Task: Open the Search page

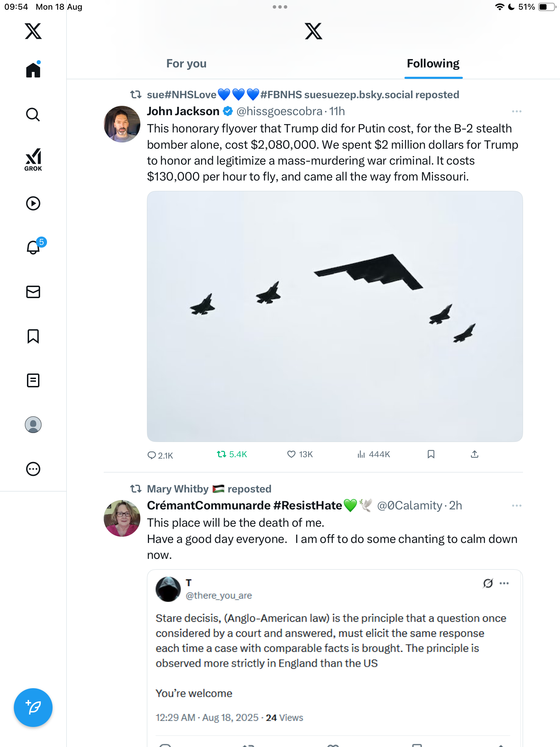Action: 33,114
